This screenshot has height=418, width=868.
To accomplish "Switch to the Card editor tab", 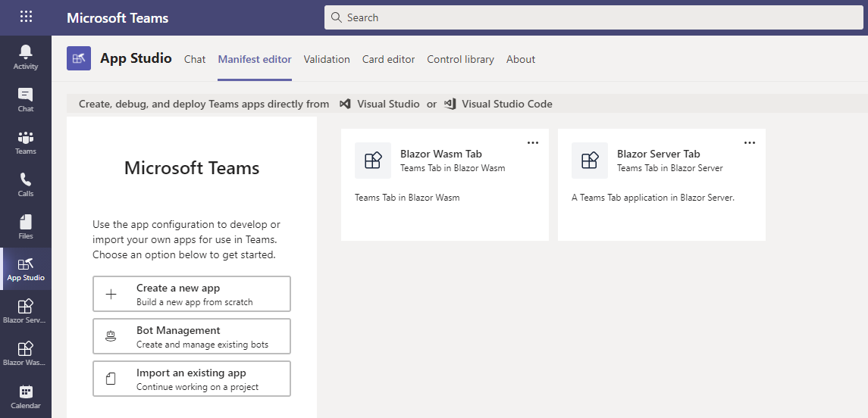I will tap(389, 59).
